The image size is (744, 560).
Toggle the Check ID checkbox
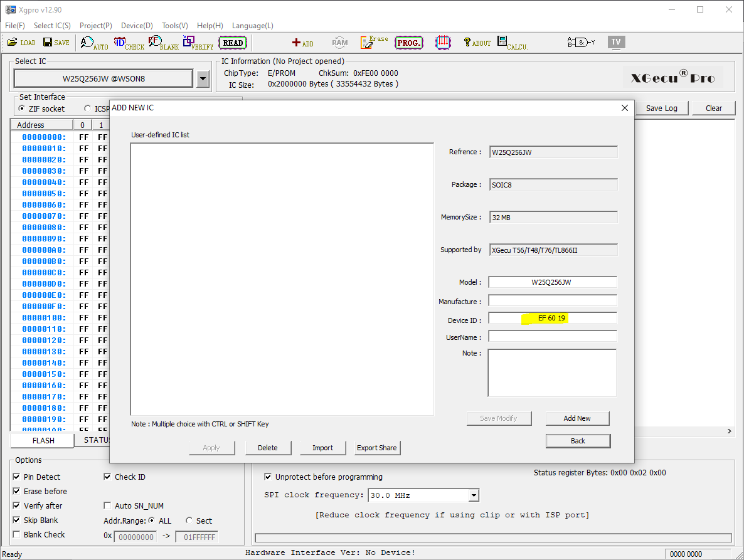[107, 477]
